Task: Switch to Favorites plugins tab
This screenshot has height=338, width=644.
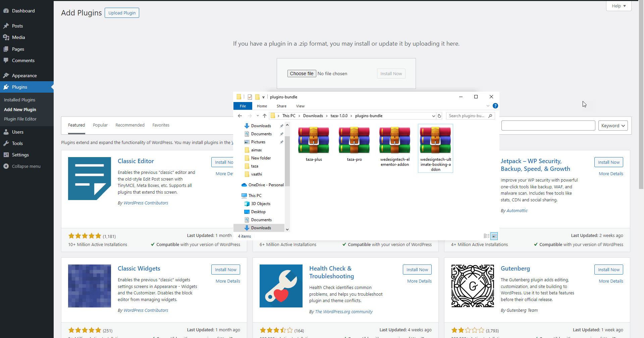Action: pos(161,125)
